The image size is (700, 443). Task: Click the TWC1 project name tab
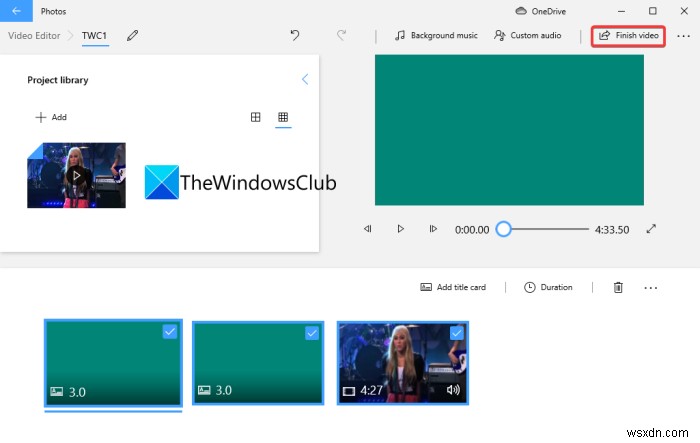pyautogui.click(x=94, y=36)
